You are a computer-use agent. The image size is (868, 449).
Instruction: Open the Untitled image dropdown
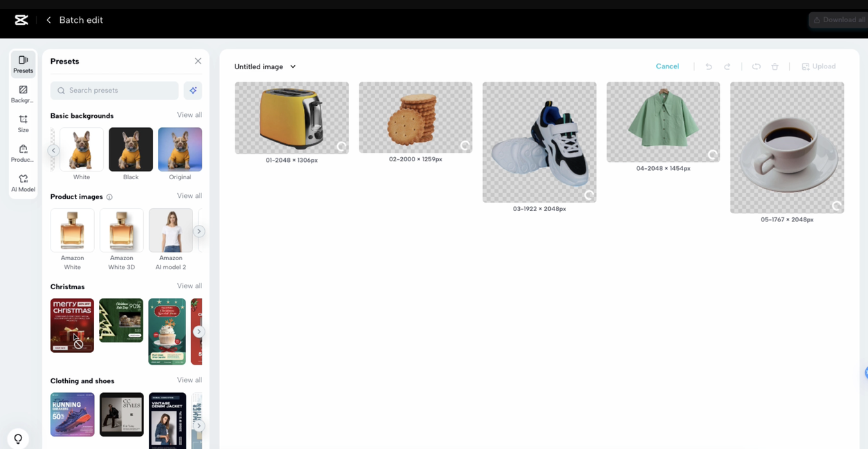[265, 66]
